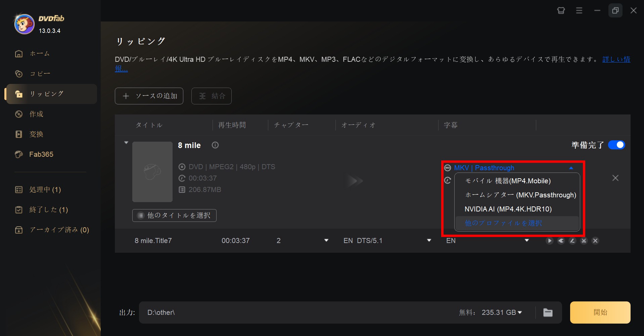The image size is (644, 336).
Task: Open the skin/theme shirt icon
Action: pos(561,11)
